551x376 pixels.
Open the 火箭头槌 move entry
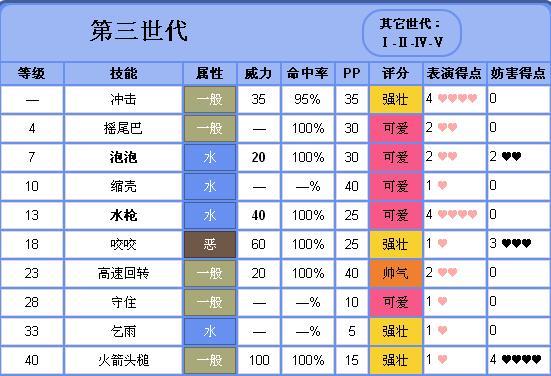point(123,360)
